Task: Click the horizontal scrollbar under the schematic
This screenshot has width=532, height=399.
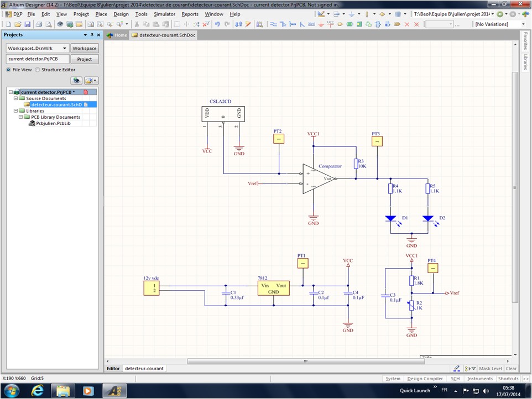Action: click(x=305, y=361)
